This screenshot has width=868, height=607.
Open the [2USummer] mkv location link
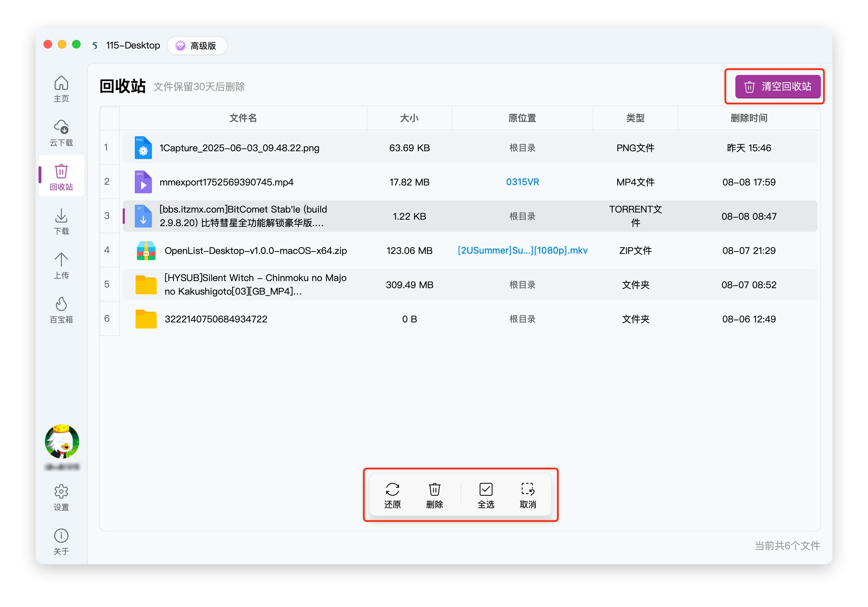[x=522, y=251]
